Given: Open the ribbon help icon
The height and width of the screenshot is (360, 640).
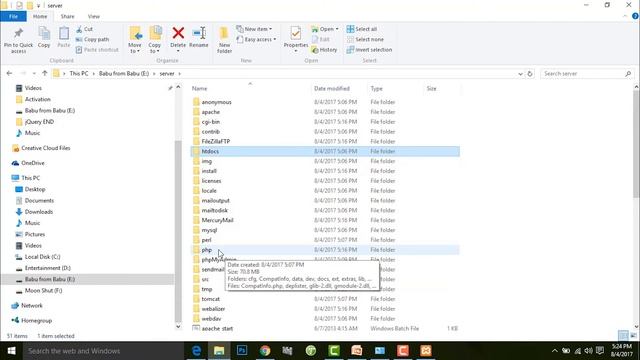Looking at the screenshot, I should (x=635, y=16).
